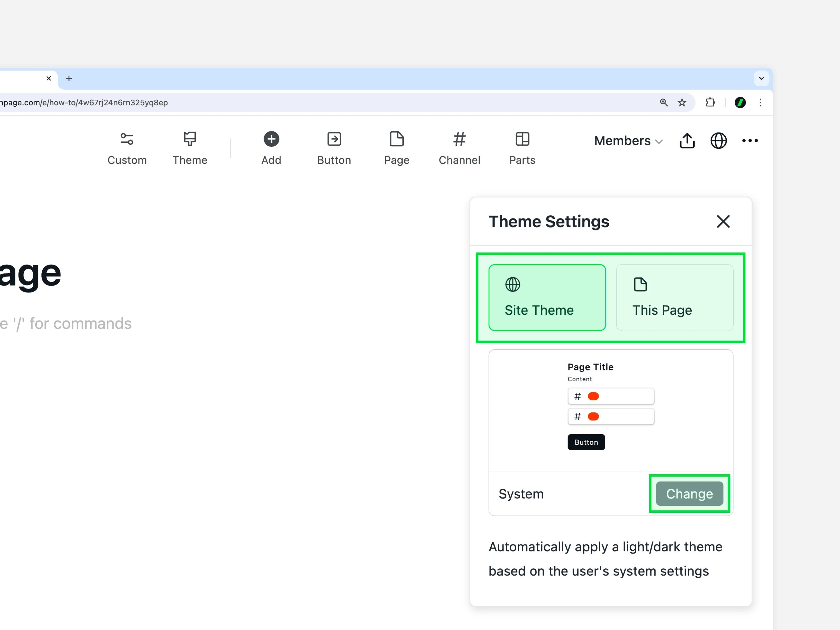Click the Page icon in the toolbar
Image resolution: width=840 pixels, height=630 pixels.
click(397, 139)
